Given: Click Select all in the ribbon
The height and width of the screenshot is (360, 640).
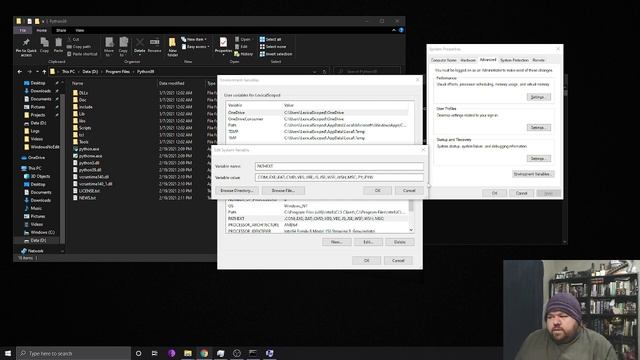Looking at the screenshot, I should (270, 39).
